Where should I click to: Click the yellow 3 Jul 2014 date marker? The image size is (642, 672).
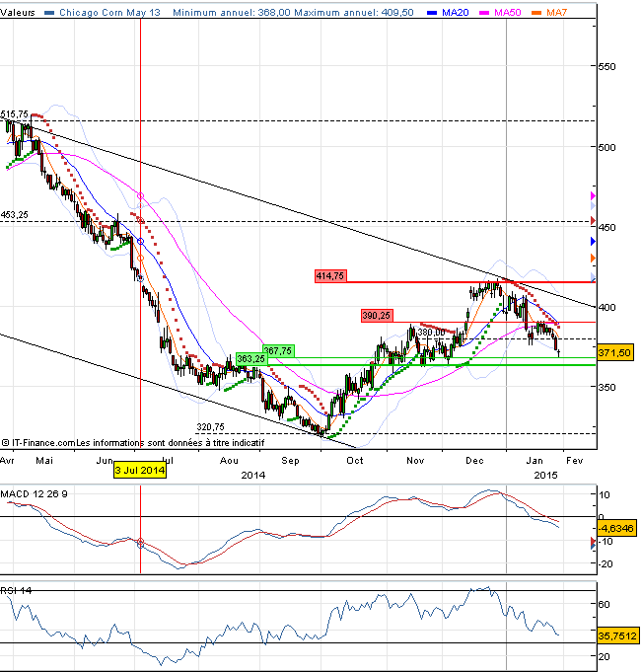(x=140, y=470)
